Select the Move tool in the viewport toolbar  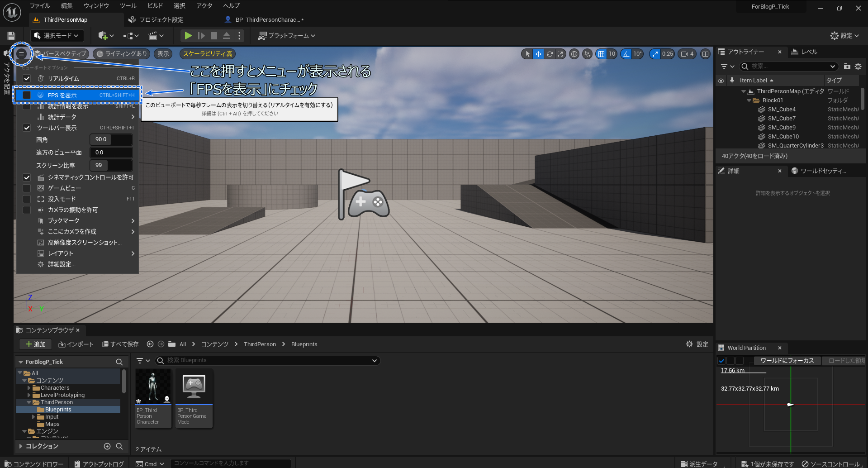538,54
